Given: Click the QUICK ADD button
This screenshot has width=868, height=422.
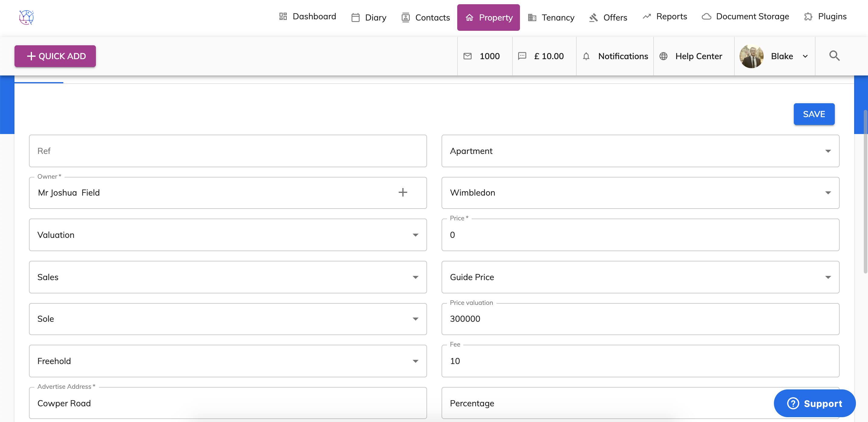Looking at the screenshot, I should 55,56.
